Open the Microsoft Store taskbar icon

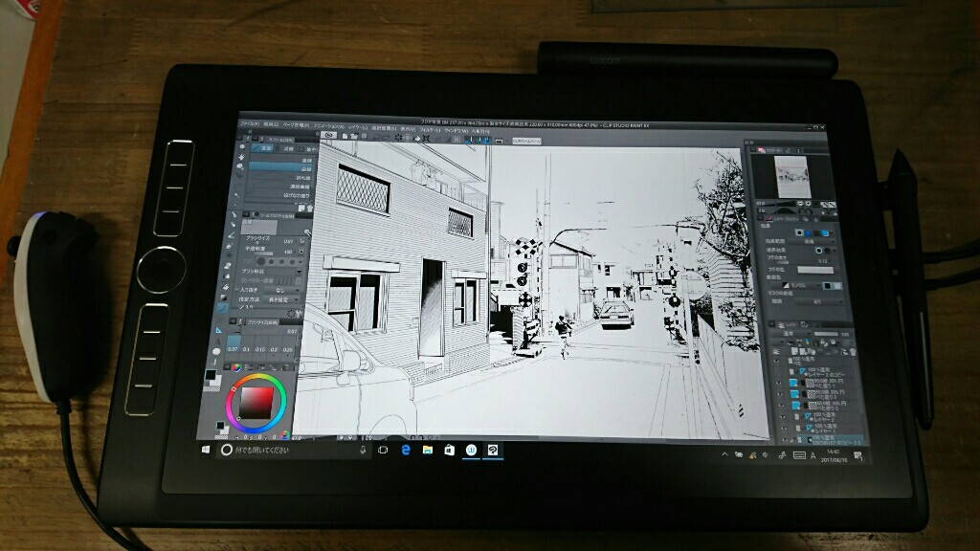coord(450,450)
